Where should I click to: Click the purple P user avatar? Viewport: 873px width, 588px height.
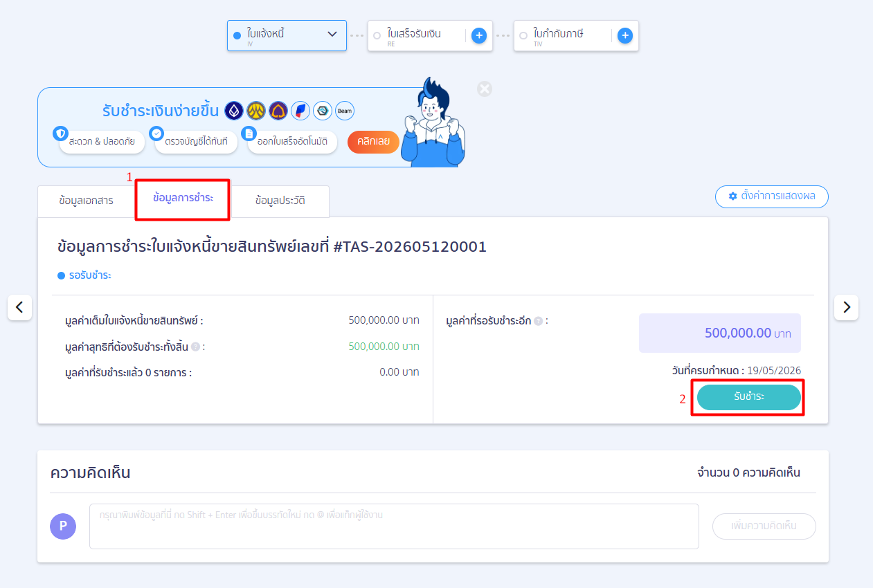(63, 526)
